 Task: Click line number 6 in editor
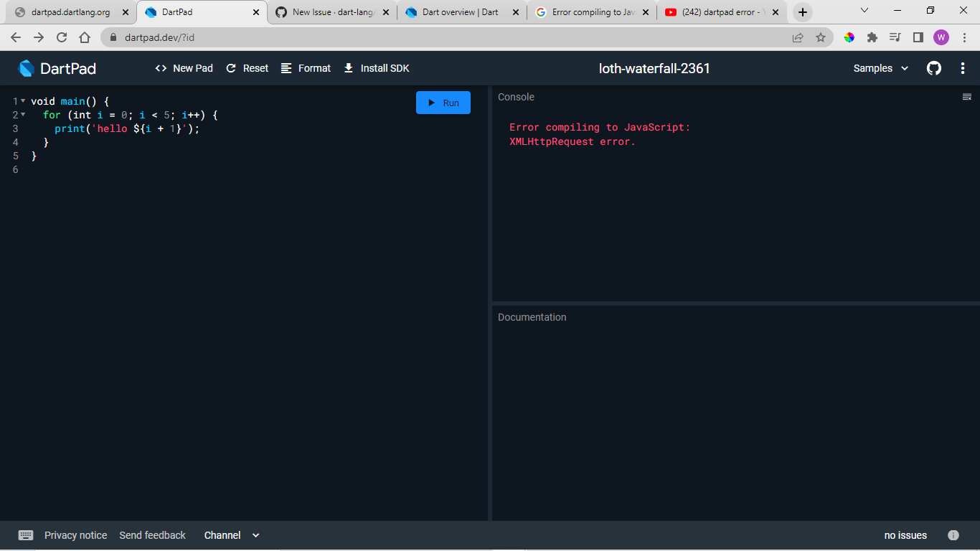(x=16, y=169)
